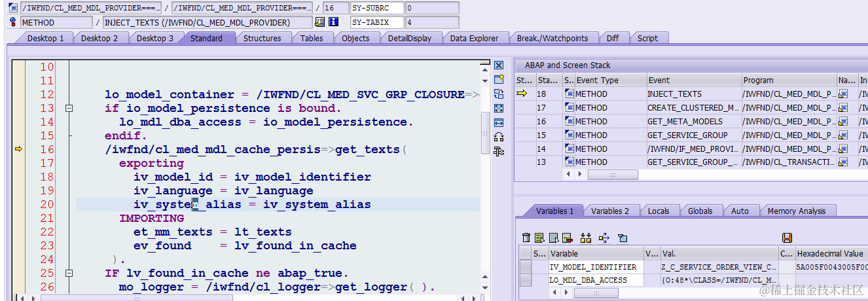868x301 pixels.
Task: Toggle breakpoint margin at line 16
Action: [18, 149]
